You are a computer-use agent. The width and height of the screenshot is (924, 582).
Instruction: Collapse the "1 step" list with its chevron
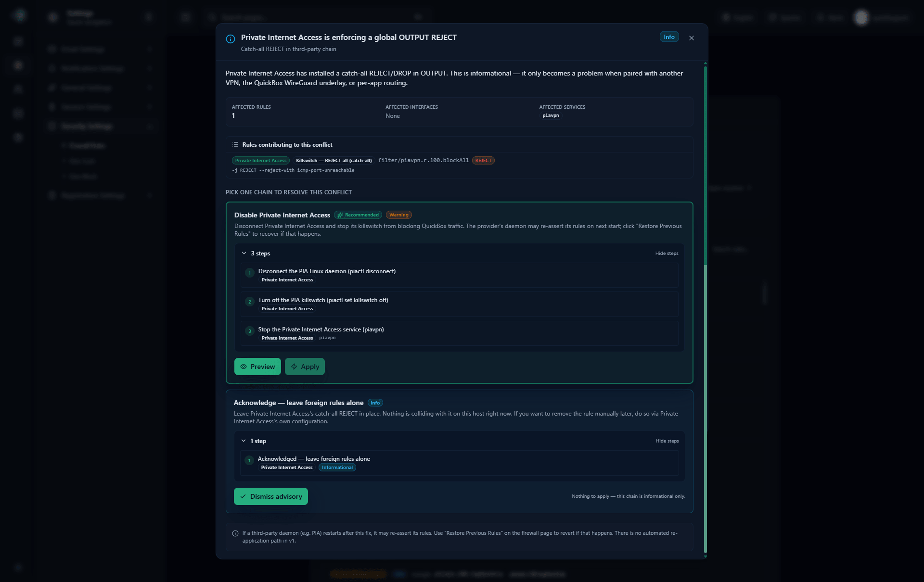[244, 441]
